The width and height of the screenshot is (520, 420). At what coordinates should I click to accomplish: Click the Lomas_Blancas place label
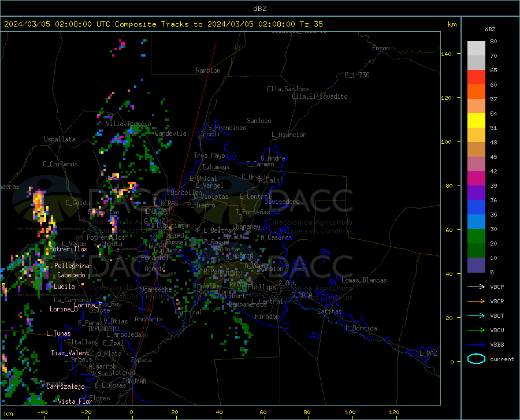[364, 280]
